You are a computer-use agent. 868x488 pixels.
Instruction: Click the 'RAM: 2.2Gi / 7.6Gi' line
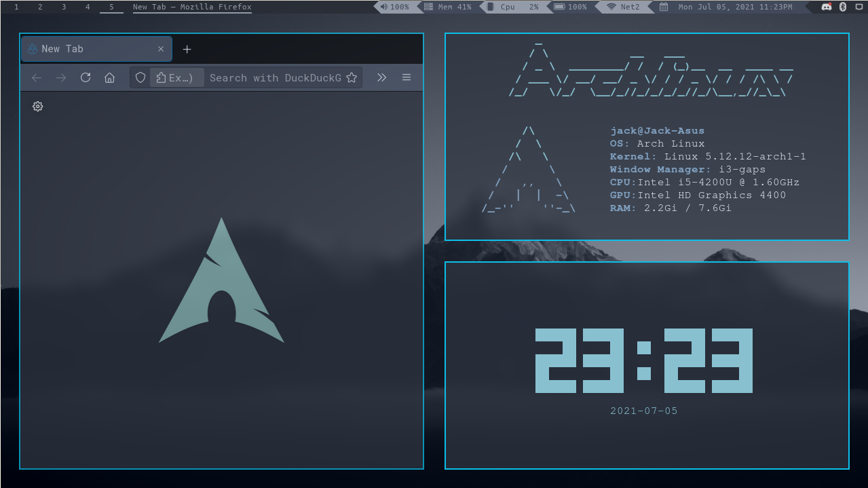pyautogui.click(x=671, y=208)
